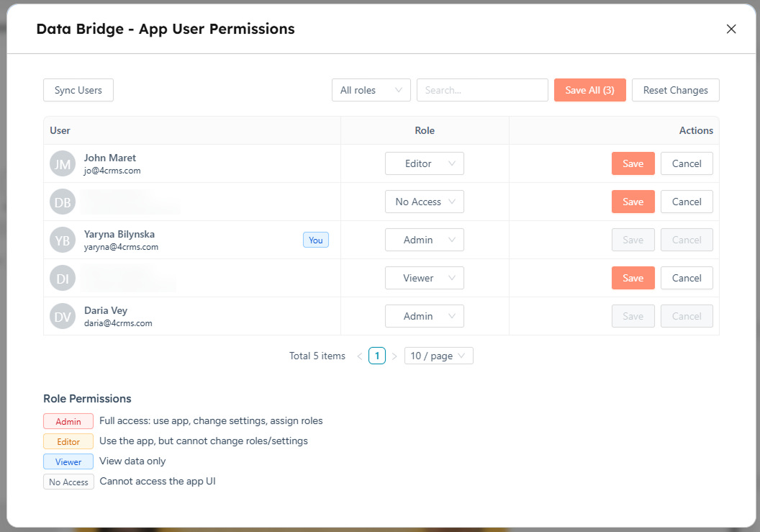Viewport: 760px width, 532px height.
Task: Open the Viewer dropdown in the fourth row
Action: click(x=424, y=278)
